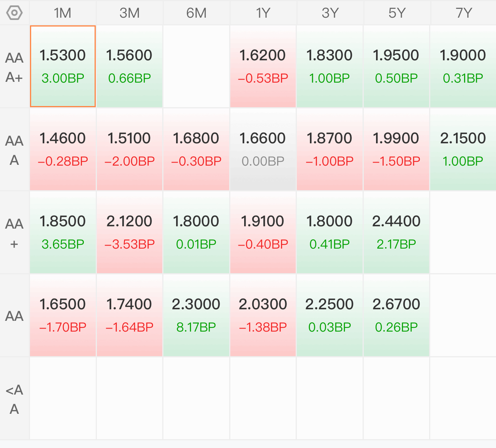The image size is (496, 448).
Task: Open the empty AAA+ 6M cell
Action: pyautogui.click(x=196, y=66)
